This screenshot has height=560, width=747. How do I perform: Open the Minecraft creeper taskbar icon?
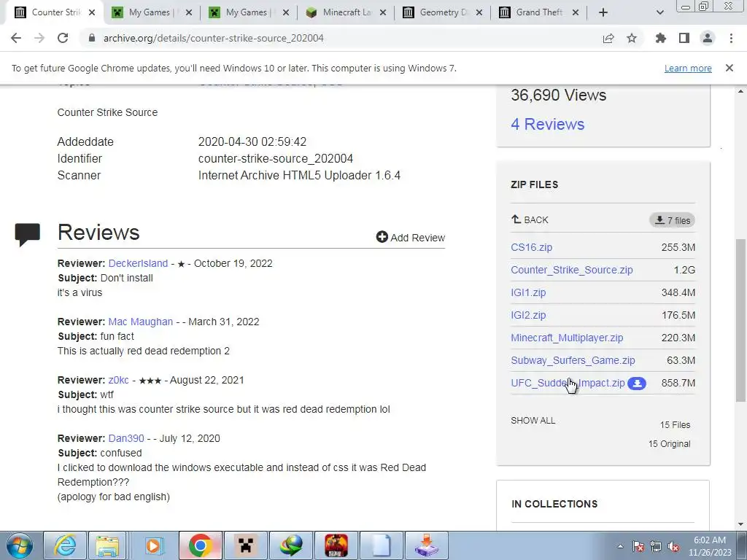tap(246, 545)
